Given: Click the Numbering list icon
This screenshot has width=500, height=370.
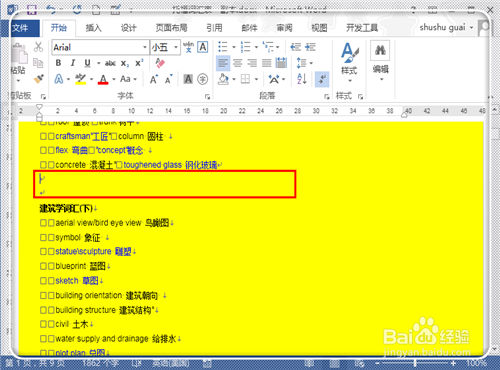Looking at the screenshot, I should [x=246, y=47].
